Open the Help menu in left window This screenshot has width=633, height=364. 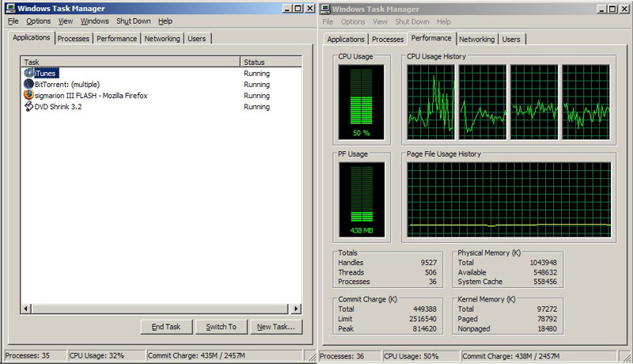[165, 21]
